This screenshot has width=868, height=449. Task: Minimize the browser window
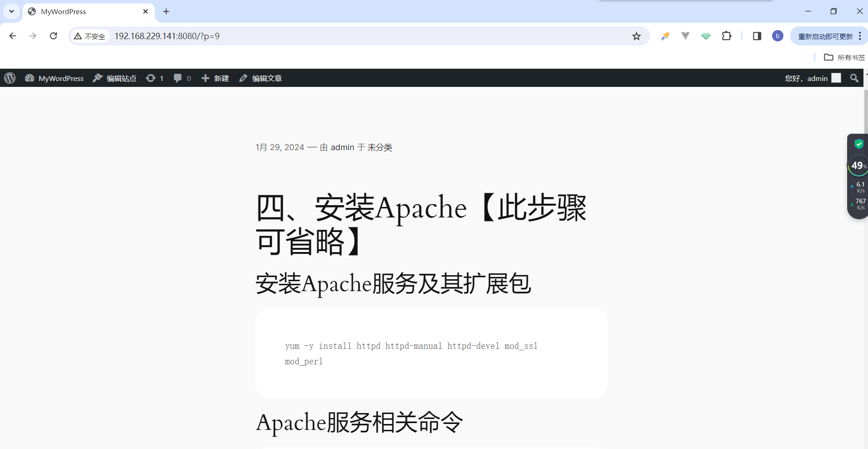808,11
